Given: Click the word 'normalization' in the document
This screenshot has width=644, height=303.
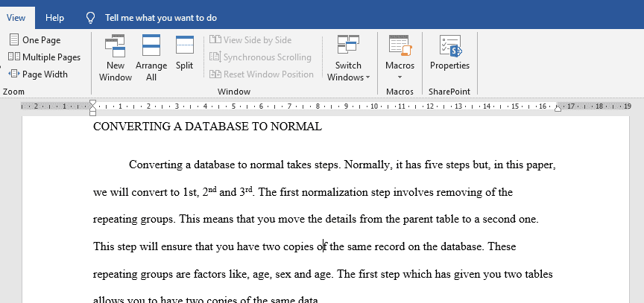Looking at the screenshot, I should point(335,192).
